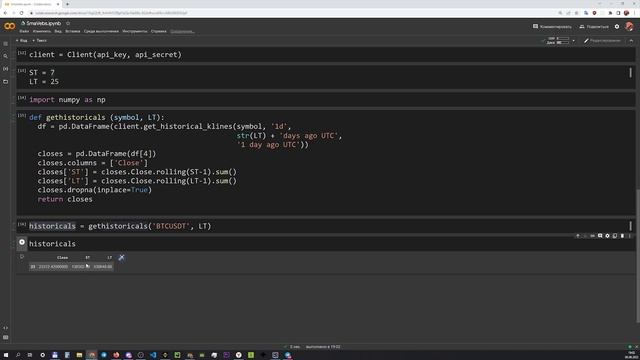The image size is (640, 360).
Task: Place cursor in gethistoricals('BTCUSDT', LT) line
Action: (120, 226)
